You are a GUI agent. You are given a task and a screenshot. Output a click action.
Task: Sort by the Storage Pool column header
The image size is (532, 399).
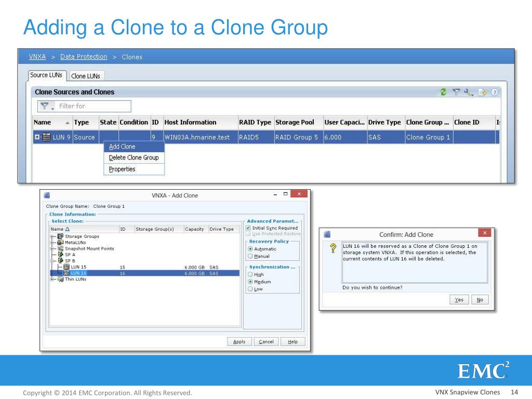pos(299,122)
